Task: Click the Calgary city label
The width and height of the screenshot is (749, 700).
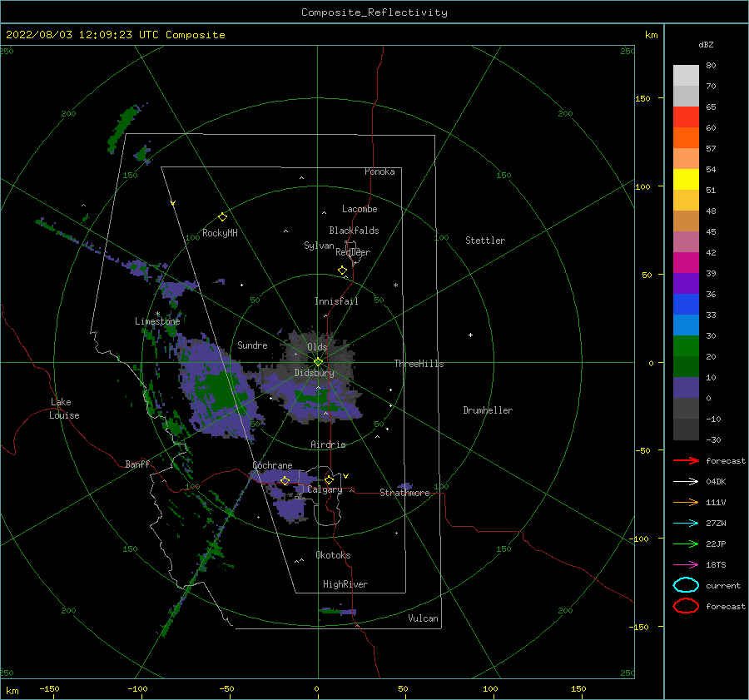Action: (x=325, y=489)
